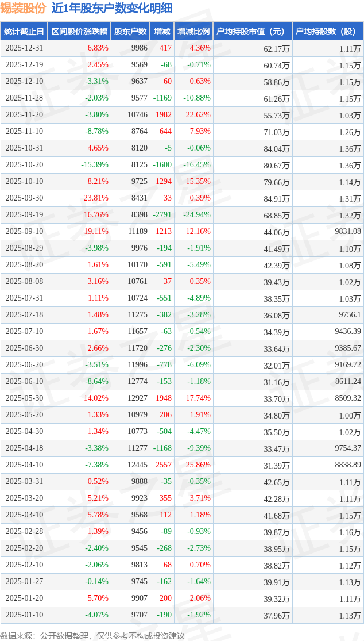The image size is (364, 641).
Task: Select the 统计截止日 column header
Action: [x=24, y=32]
